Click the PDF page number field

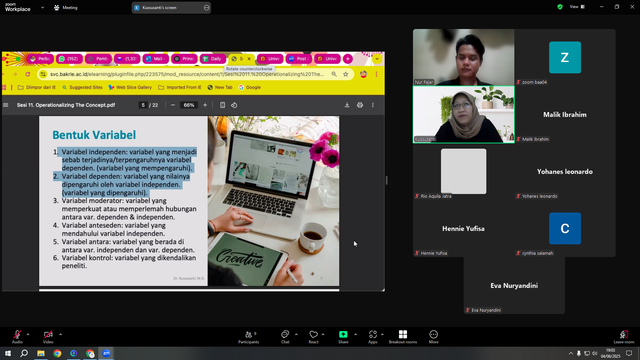pos(143,105)
